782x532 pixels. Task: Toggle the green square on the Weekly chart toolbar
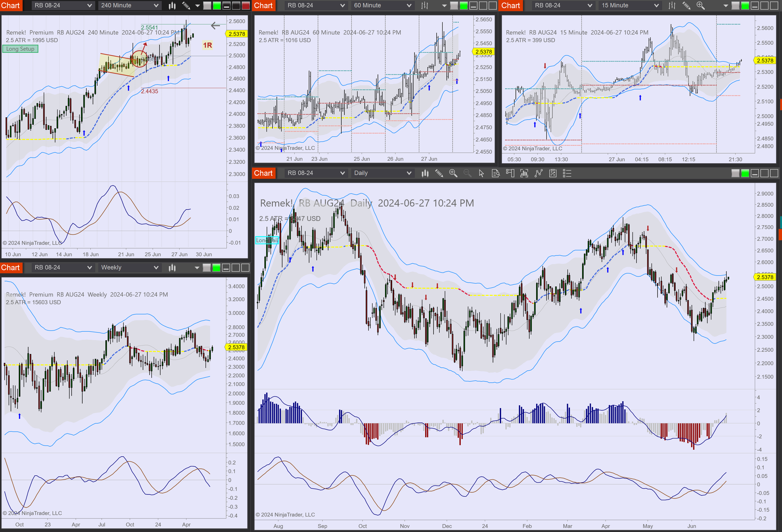tap(216, 267)
